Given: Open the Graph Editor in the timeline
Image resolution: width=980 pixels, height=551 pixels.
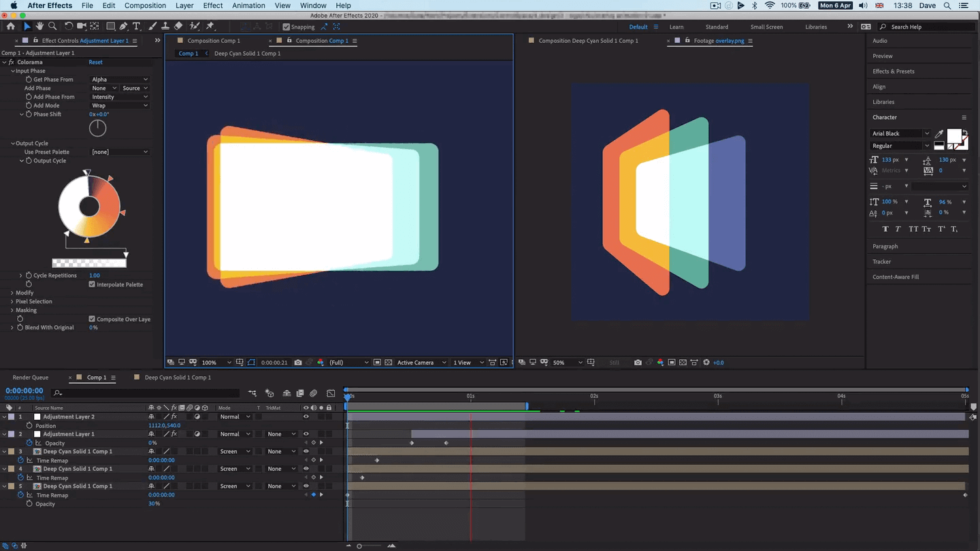Looking at the screenshot, I should point(331,393).
